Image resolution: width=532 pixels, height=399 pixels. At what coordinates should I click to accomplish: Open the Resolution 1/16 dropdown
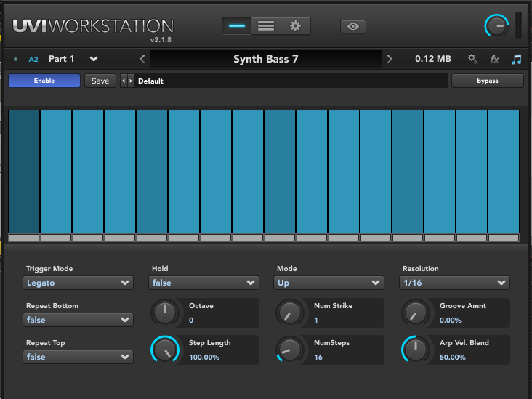coord(454,283)
